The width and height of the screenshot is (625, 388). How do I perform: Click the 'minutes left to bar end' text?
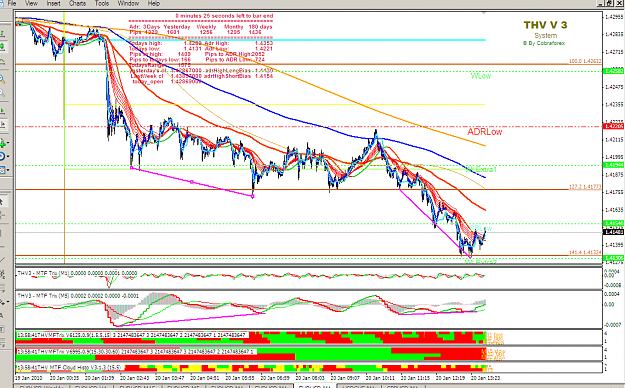224,16
